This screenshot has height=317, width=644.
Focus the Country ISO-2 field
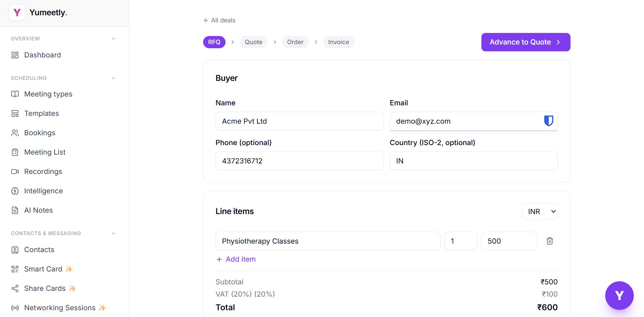pyautogui.click(x=474, y=161)
